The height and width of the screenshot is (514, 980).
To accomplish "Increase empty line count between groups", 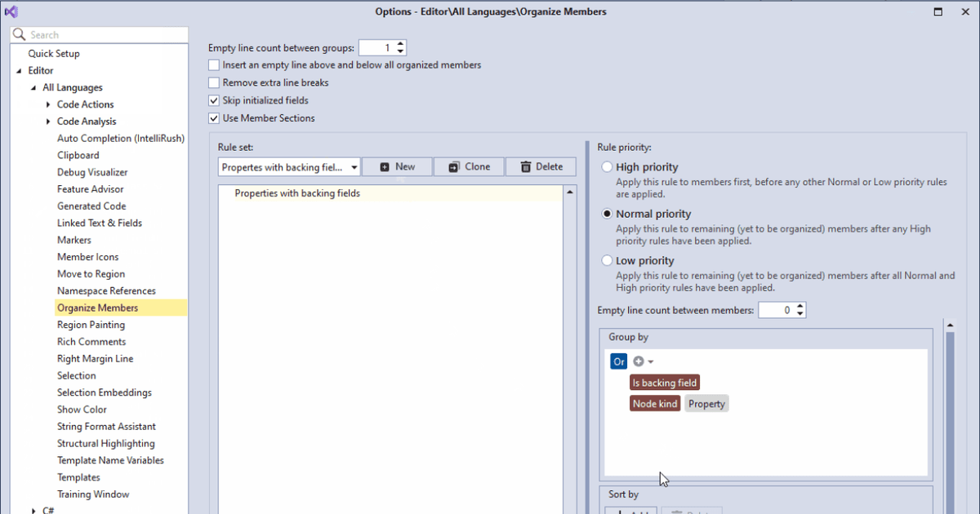I will coord(401,45).
